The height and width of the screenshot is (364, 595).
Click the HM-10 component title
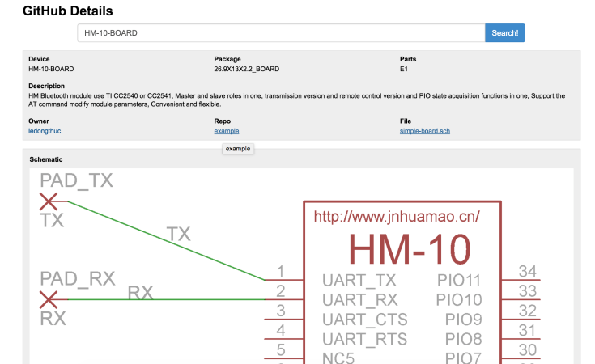click(410, 249)
